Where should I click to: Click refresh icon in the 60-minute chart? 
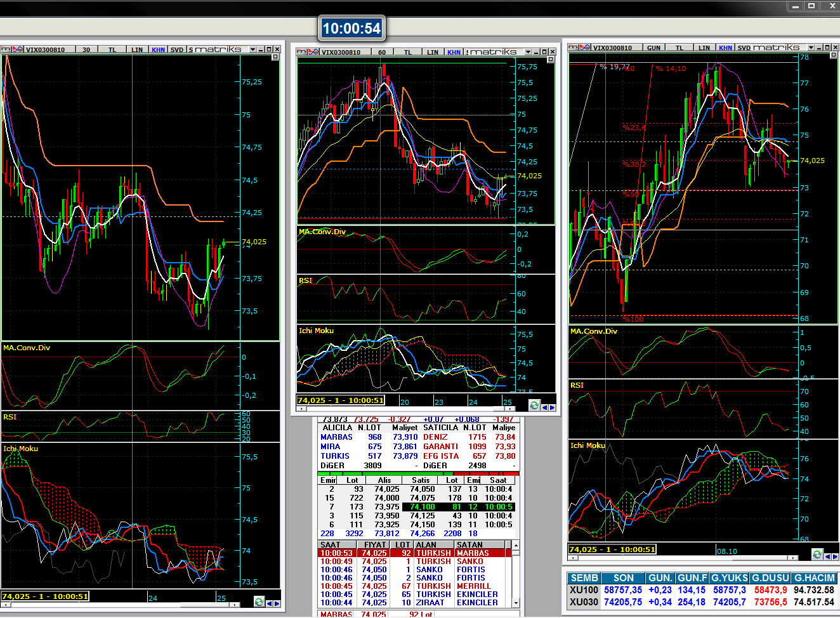[534, 405]
